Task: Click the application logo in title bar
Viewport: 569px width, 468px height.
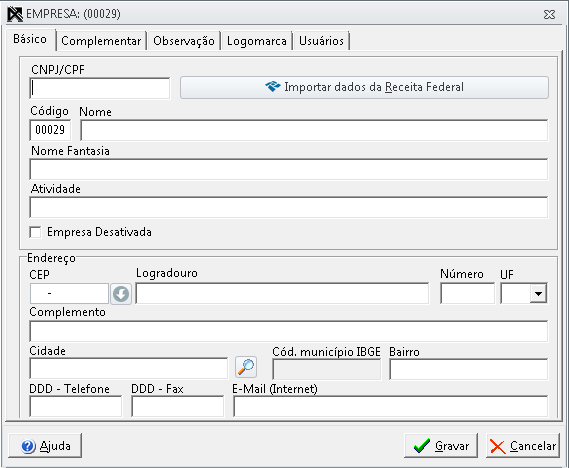Action: pos(15,15)
